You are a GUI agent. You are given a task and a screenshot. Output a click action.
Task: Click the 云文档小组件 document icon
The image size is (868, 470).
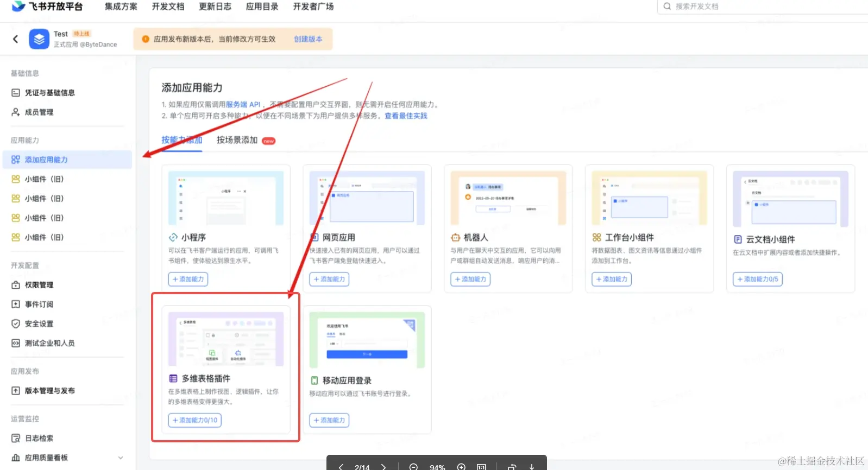(x=738, y=239)
